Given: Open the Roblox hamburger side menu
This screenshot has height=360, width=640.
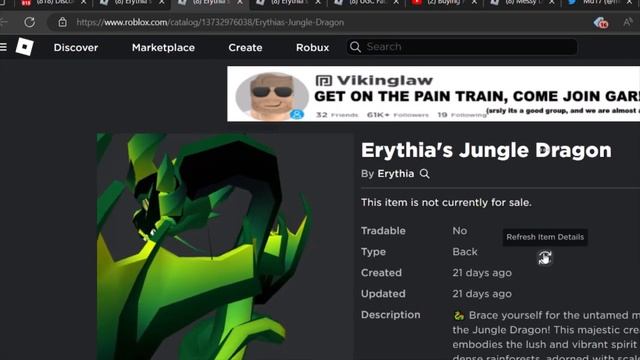Looking at the screenshot, I should coord(3,47).
